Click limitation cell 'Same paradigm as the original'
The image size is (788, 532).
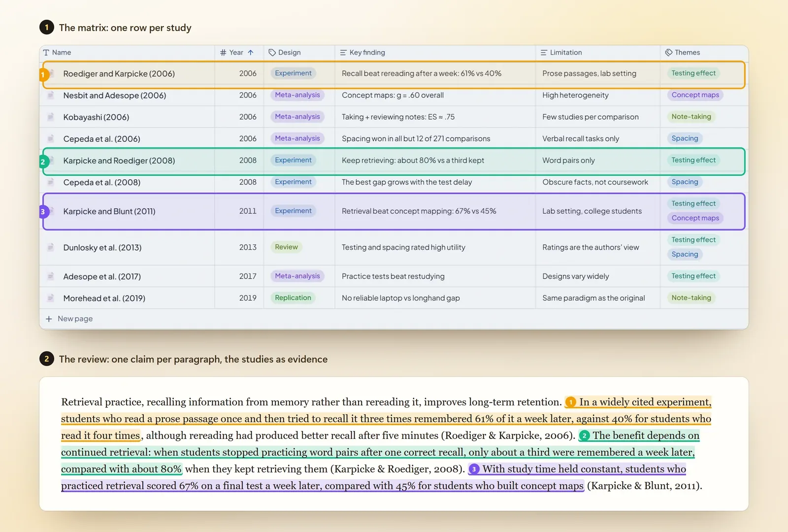coord(593,298)
